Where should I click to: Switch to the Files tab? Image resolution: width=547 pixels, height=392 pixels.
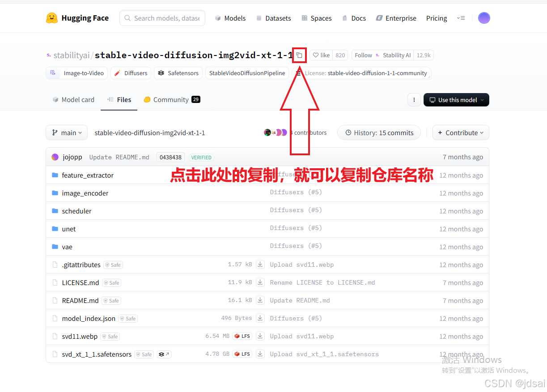[119, 99]
